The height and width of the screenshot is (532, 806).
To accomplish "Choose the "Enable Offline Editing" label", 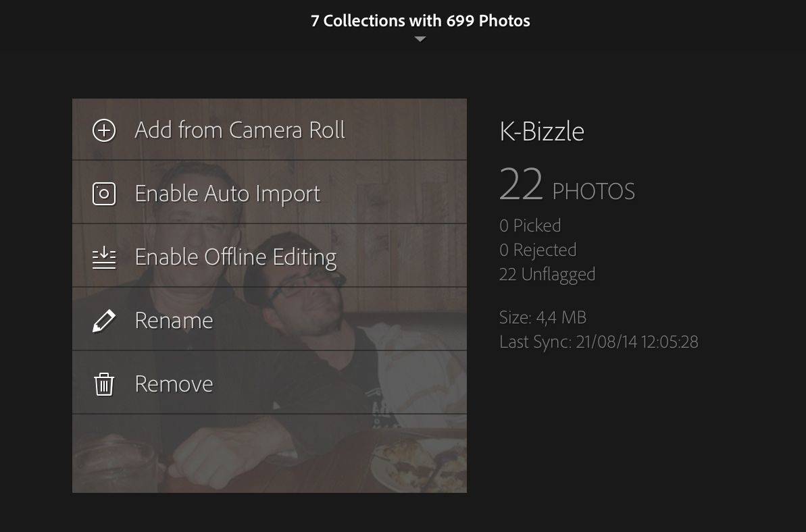I will coord(236,257).
